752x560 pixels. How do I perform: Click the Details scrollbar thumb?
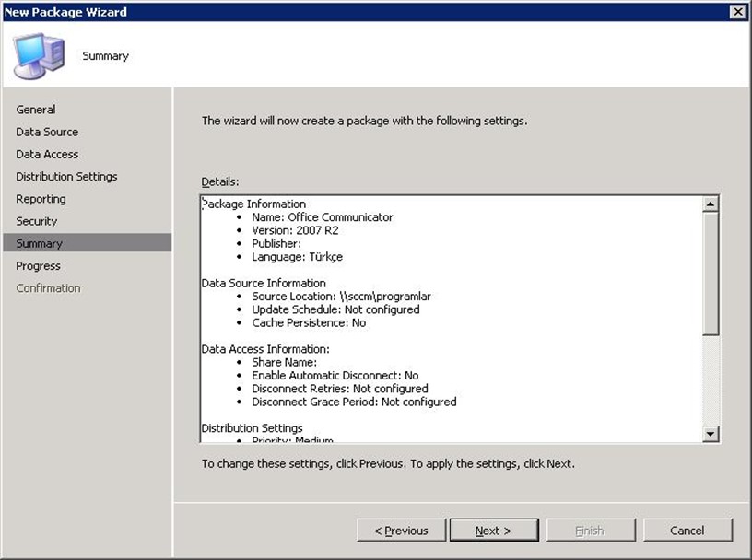711,272
